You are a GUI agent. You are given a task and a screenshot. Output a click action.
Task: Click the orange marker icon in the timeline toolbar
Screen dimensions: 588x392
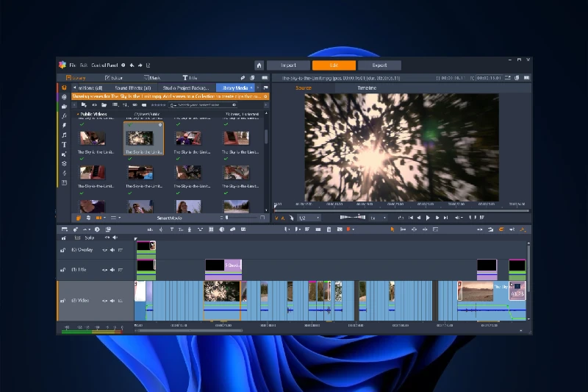point(348,229)
